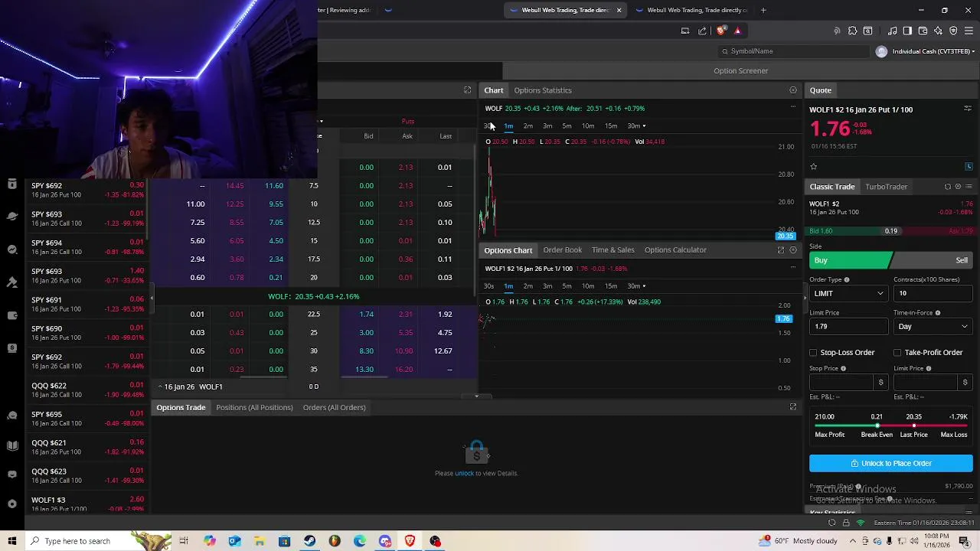Click the Symbol/Name search field
Image resolution: width=980 pixels, height=551 pixels.
click(794, 51)
